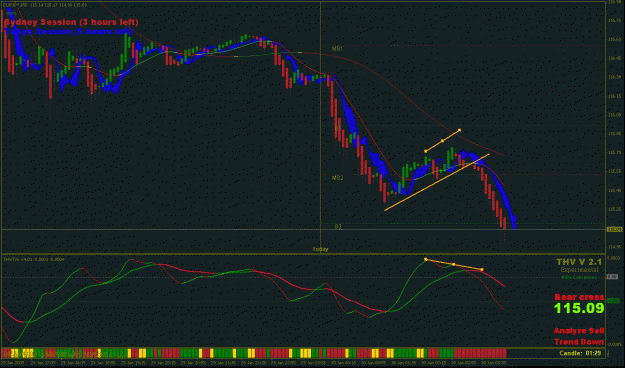Select the long orange support trendline under price
Image resolution: width=625 pixels, height=368 pixels.
(x=437, y=182)
